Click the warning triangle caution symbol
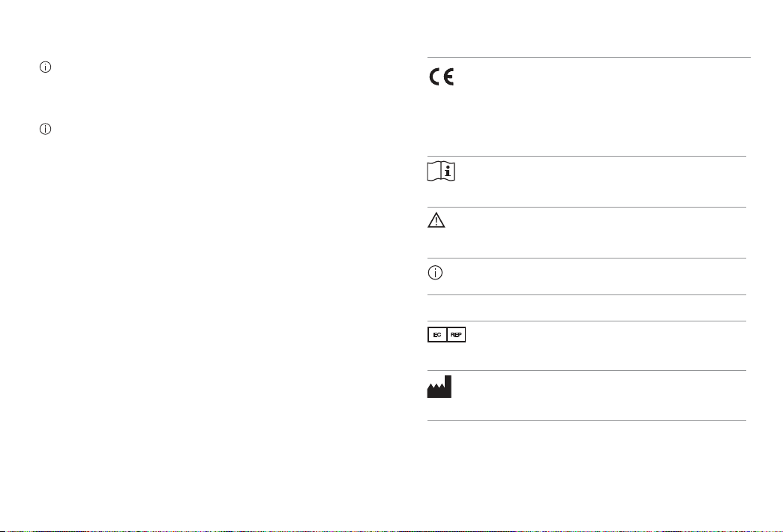Image resolution: width=783 pixels, height=532 pixels. coord(436,220)
